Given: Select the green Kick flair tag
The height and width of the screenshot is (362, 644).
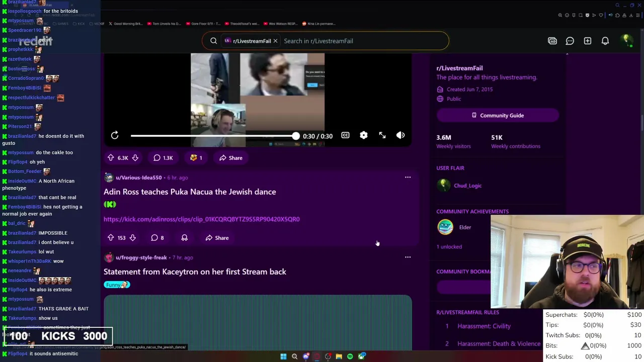Looking at the screenshot, I should (110, 205).
